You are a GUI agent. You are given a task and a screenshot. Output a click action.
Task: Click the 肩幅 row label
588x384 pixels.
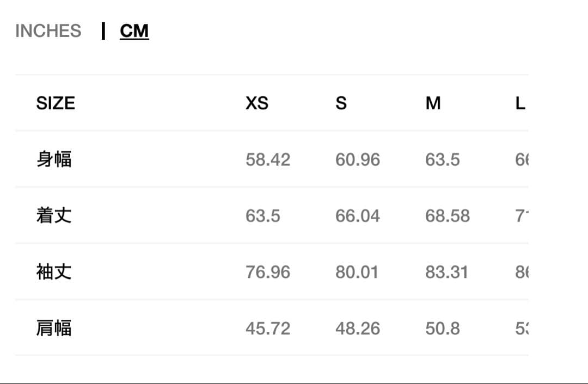pos(54,329)
